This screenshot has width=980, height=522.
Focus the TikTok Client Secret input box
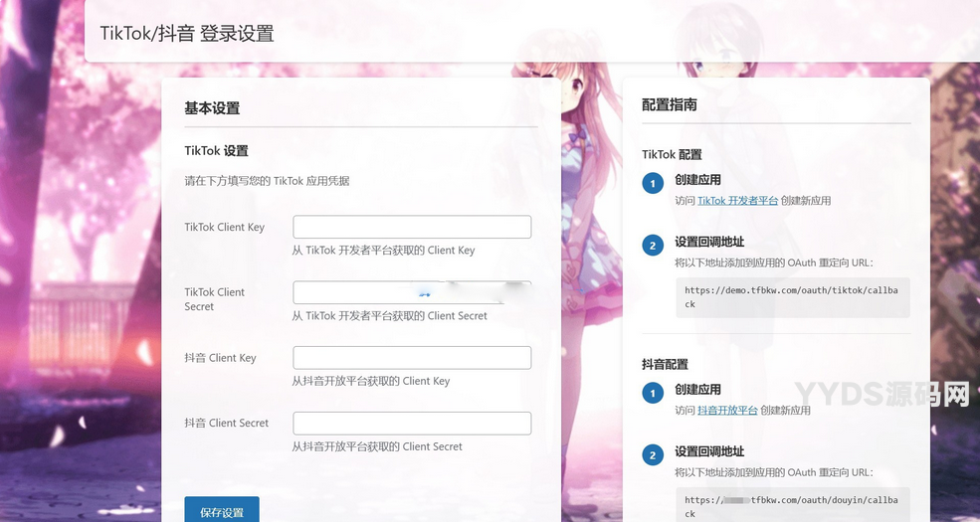tap(411, 292)
